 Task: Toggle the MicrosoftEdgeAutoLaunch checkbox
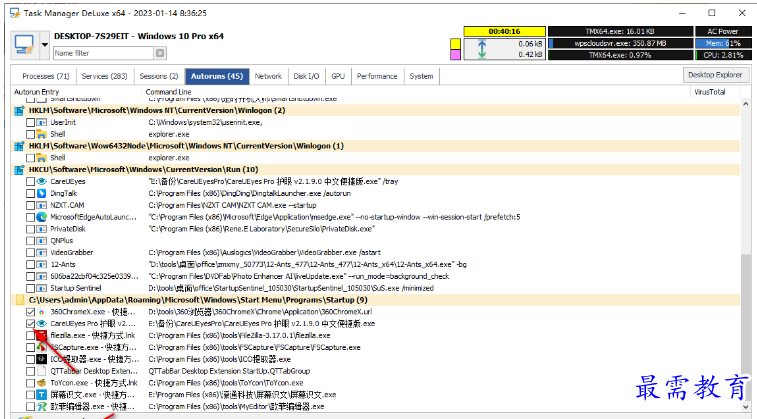tap(30, 217)
